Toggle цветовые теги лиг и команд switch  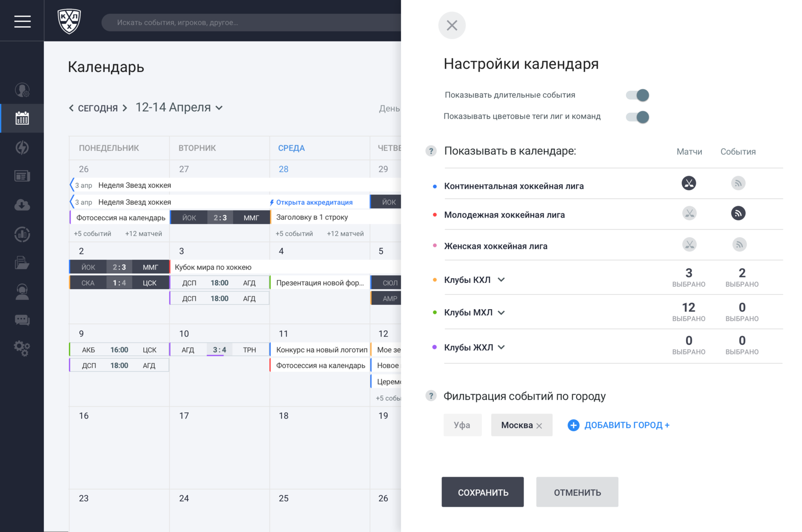click(x=637, y=117)
